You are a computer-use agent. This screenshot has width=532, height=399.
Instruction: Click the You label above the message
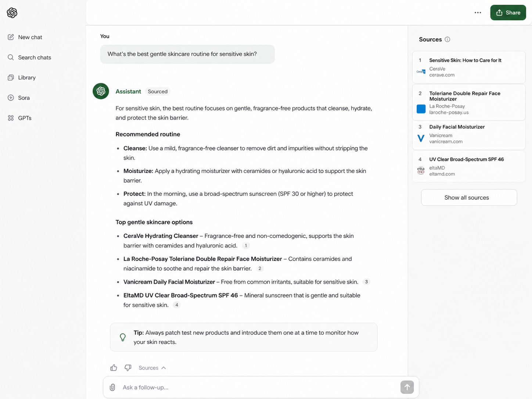(x=105, y=36)
